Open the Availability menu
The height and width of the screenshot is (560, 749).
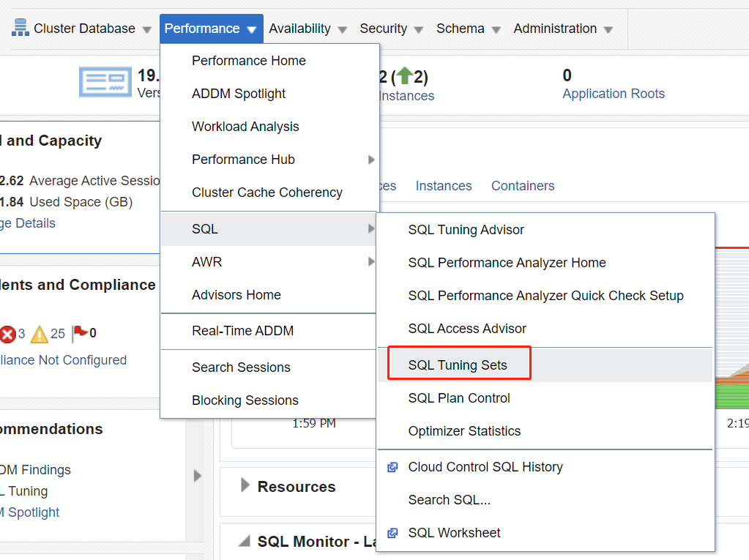click(308, 29)
